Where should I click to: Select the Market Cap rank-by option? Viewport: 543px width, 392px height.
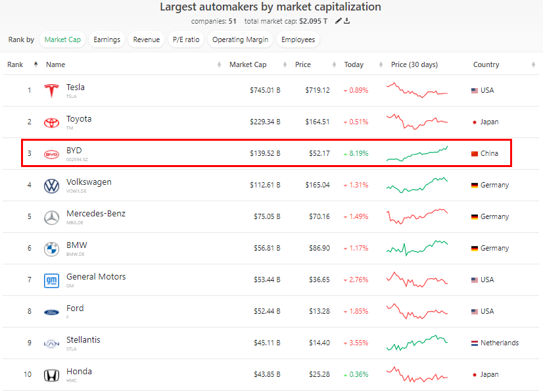tap(62, 39)
